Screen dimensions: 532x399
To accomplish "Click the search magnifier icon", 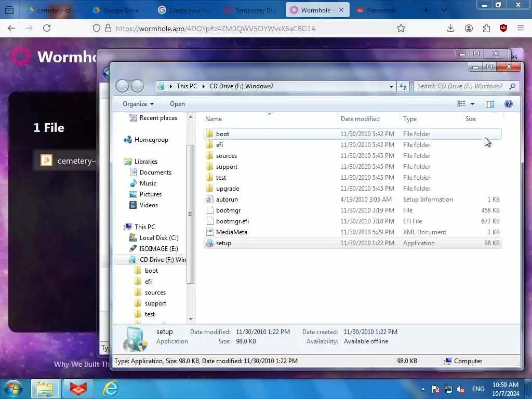I will tap(513, 86).
